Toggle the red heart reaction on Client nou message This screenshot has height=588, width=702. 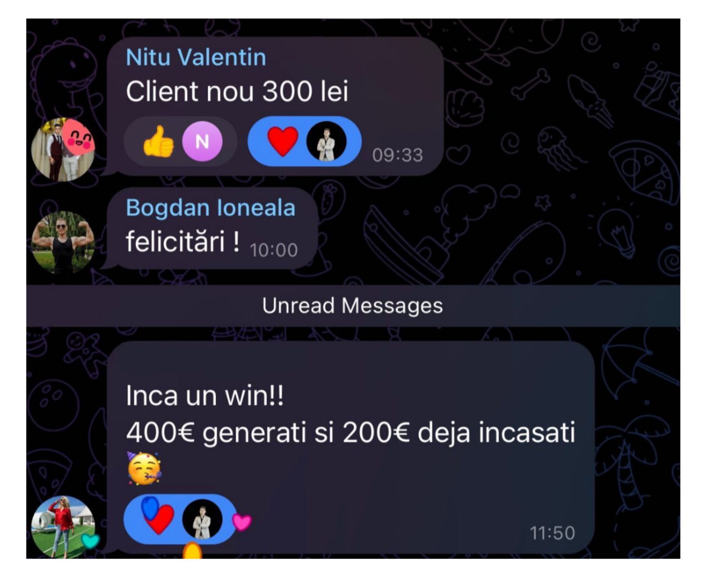305,141
